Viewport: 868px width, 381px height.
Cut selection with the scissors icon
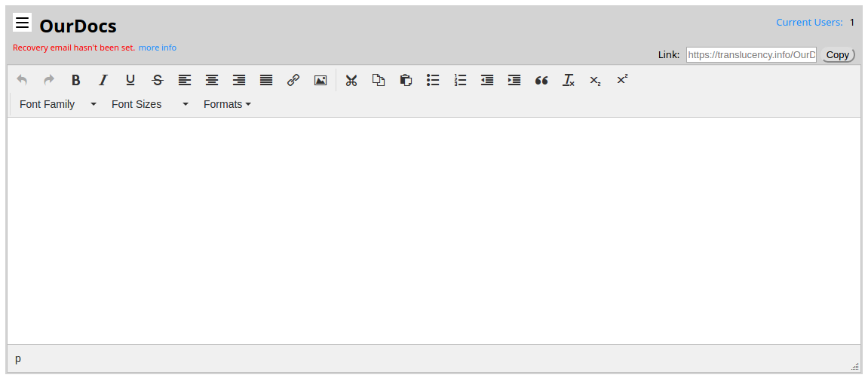click(351, 80)
